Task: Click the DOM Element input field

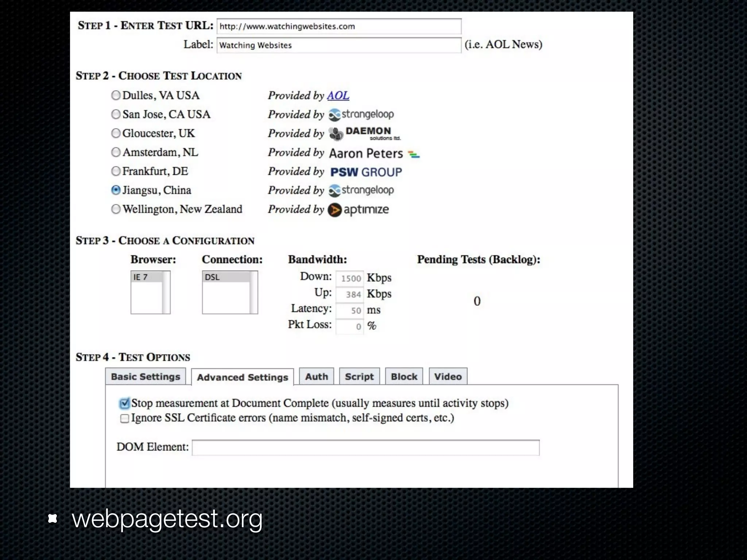Action: pos(366,448)
